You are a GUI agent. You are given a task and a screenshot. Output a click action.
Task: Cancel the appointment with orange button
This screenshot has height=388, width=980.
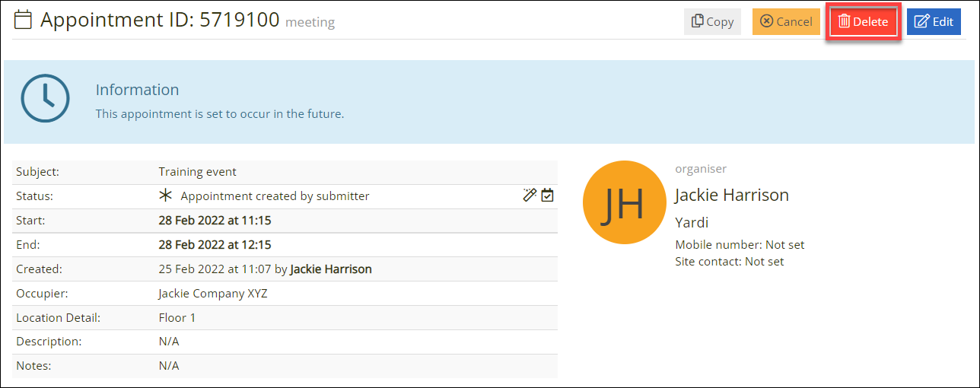[786, 21]
